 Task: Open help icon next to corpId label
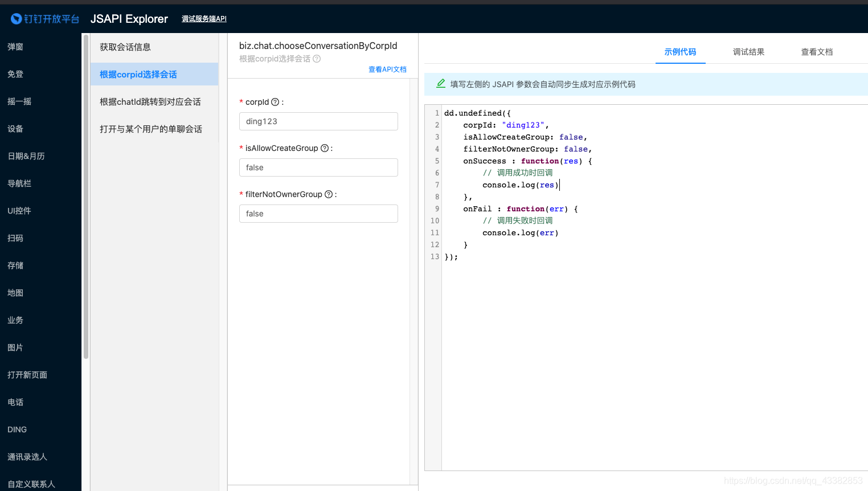pyautogui.click(x=275, y=102)
